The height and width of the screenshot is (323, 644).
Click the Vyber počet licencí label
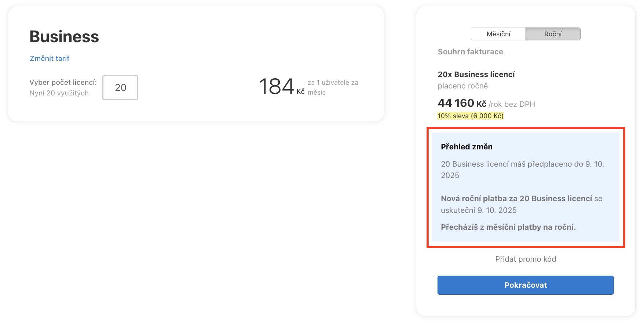point(63,83)
